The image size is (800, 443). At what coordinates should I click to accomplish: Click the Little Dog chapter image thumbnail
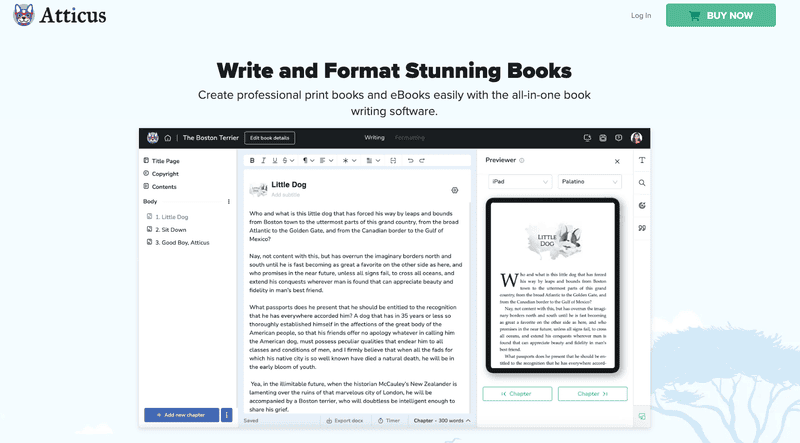click(259, 189)
